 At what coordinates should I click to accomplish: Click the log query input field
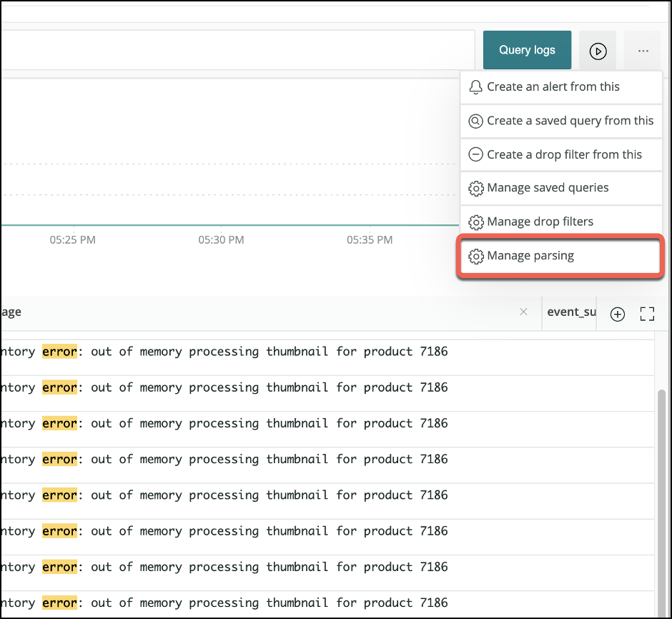(236, 50)
